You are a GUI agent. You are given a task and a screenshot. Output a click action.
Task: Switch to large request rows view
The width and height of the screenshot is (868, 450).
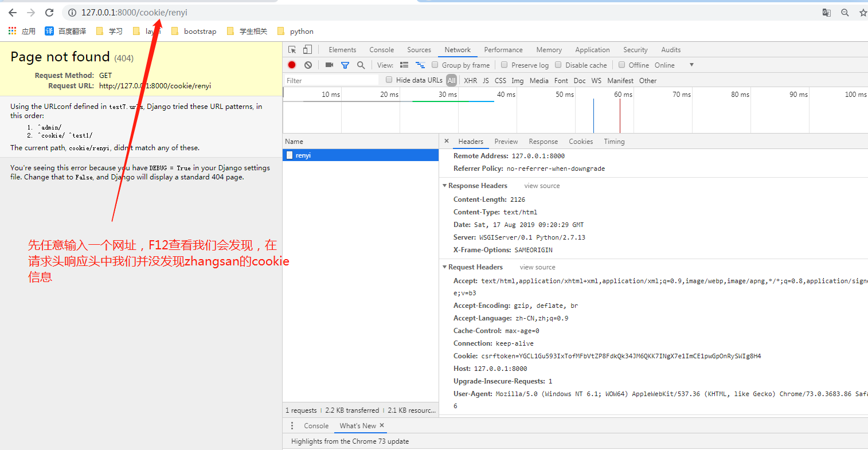tap(404, 65)
